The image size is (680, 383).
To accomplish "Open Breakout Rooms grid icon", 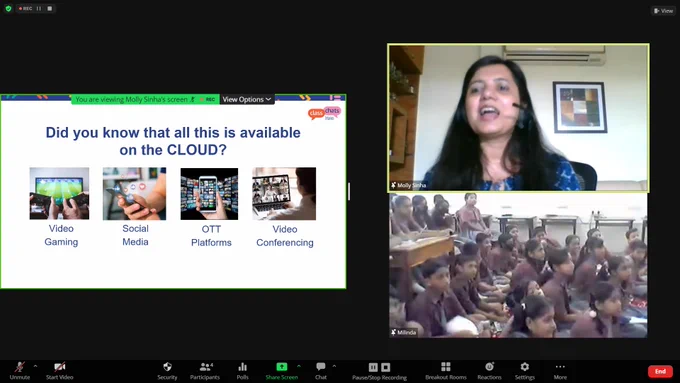I will 446,371.
